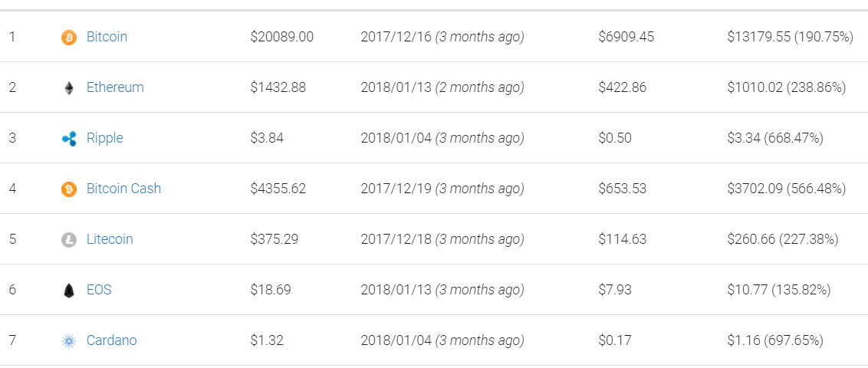Click Ethereum's high date 2018/01/13
The width and height of the screenshot is (868, 368).
pos(396,87)
